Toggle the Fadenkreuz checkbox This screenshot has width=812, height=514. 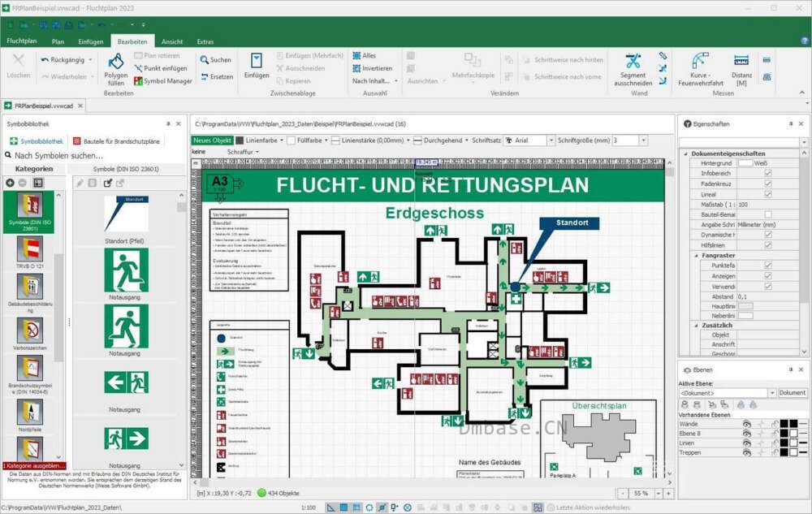768,184
